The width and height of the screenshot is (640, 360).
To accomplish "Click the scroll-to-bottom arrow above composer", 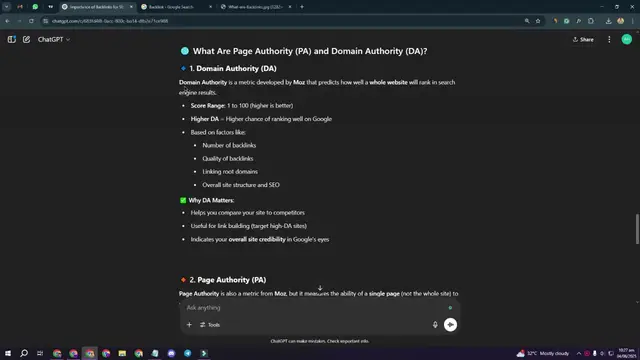I will pos(320,288).
